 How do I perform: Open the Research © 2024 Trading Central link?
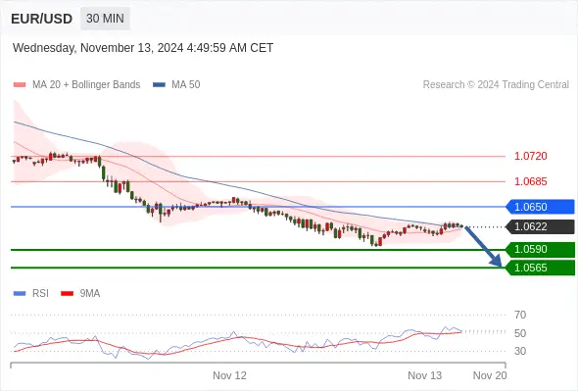tap(496, 85)
